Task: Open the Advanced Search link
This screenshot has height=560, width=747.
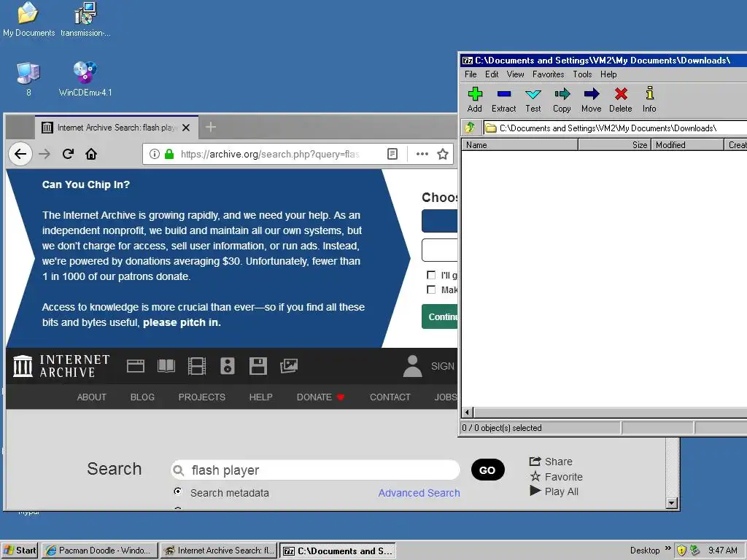Action: 419,493
